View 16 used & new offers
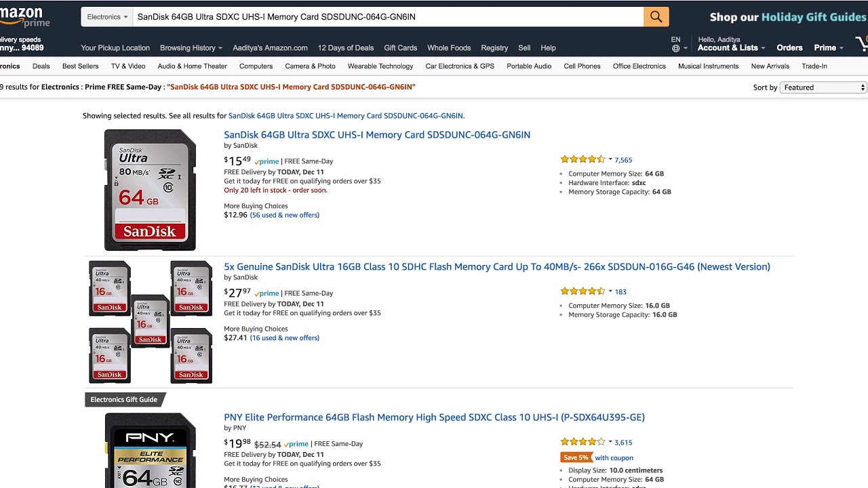Screen dimensions: 868x488 [x=284, y=338]
